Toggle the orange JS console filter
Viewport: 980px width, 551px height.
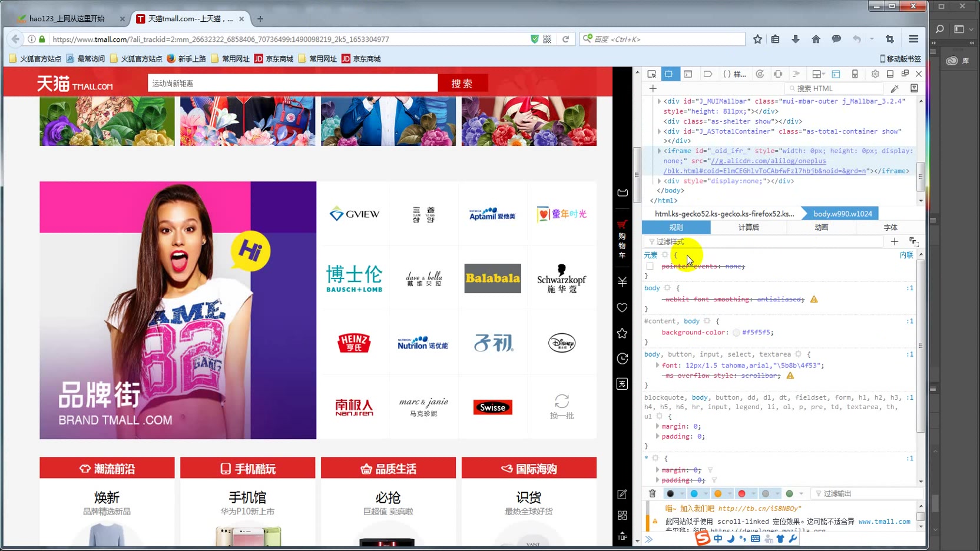click(x=718, y=493)
